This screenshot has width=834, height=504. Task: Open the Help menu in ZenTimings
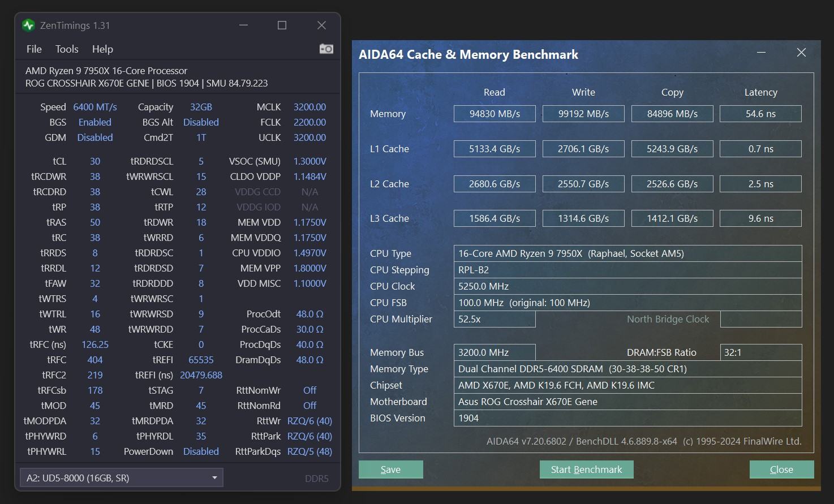pyautogui.click(x=102, y=49)
